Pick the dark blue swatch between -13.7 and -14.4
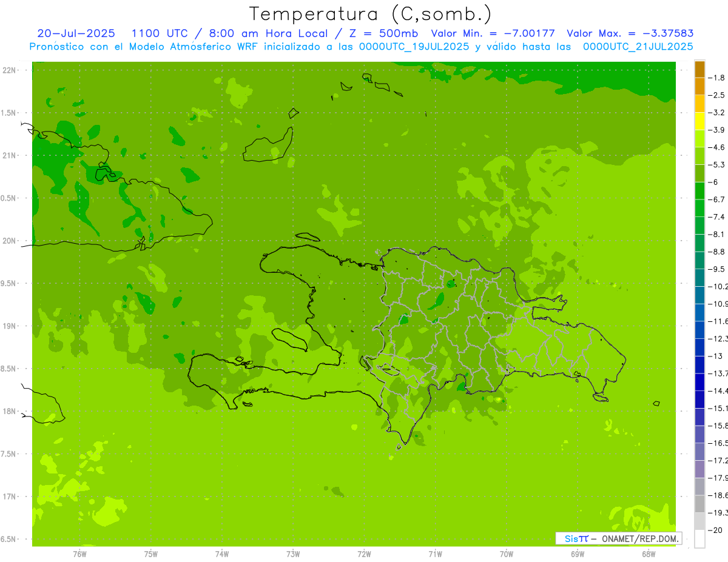 699,383
